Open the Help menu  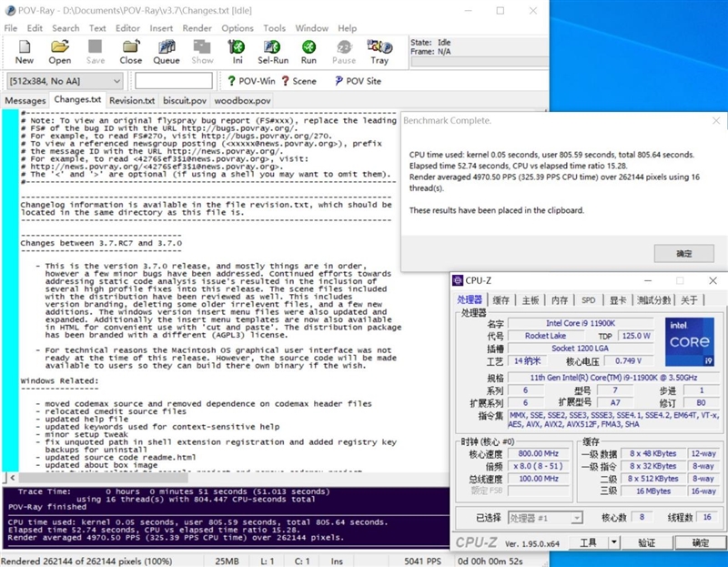click(348, 28)
